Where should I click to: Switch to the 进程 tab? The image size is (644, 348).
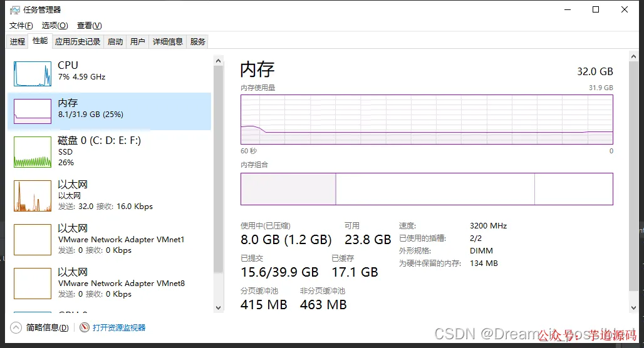coord(18,41)
